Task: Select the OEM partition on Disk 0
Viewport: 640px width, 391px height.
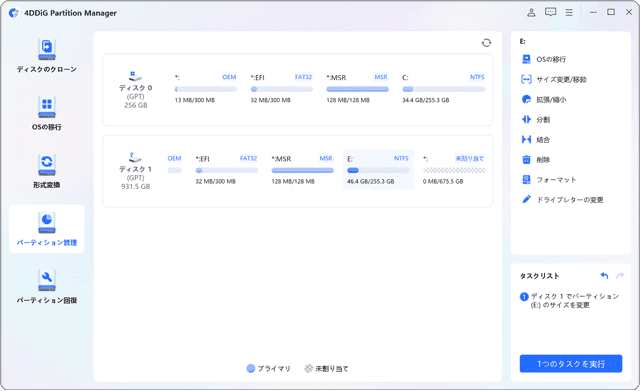Action: (206, 89)
